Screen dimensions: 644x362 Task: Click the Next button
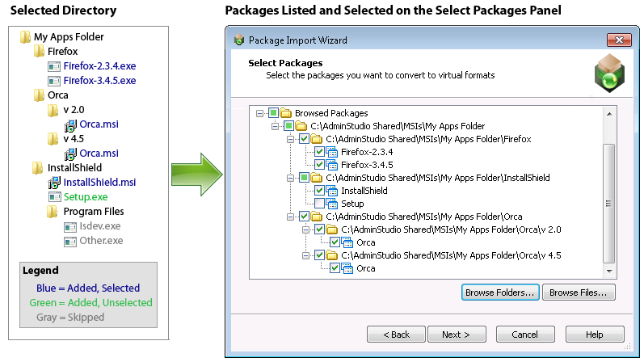[x=456, y=335]
